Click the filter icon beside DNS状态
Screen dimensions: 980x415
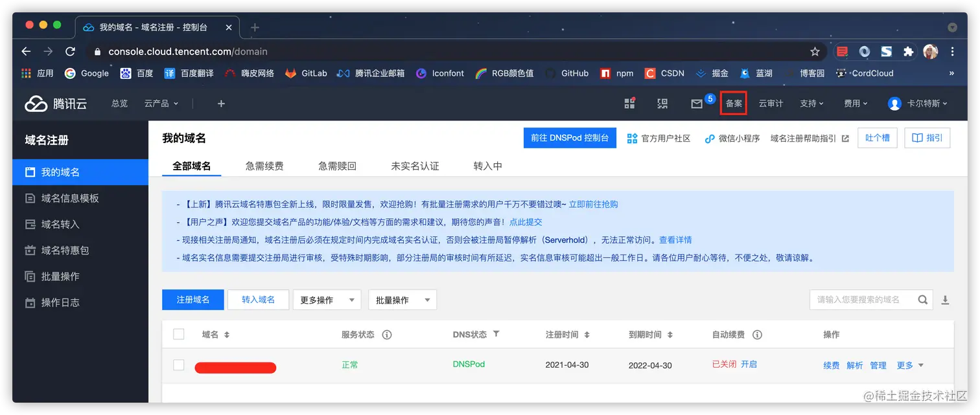click(496, 334)
